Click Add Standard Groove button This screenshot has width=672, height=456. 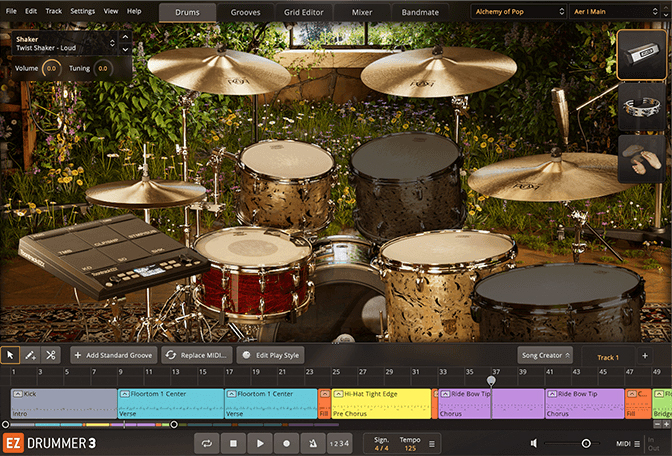tap(114, 355)
